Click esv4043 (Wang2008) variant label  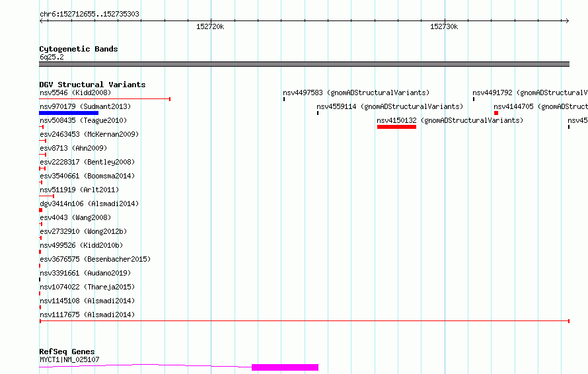pyautogui.click(x=75, y=217)
